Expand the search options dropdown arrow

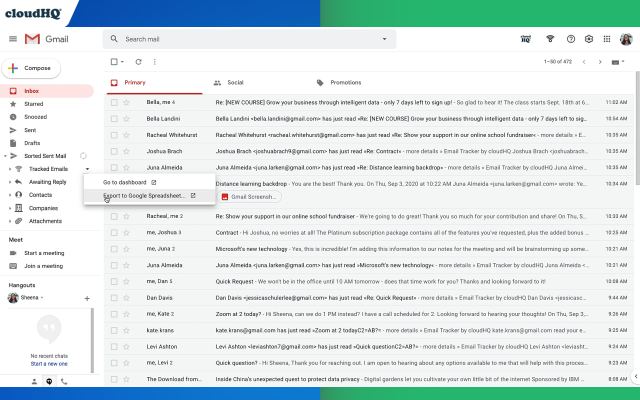tap(383, 39)
